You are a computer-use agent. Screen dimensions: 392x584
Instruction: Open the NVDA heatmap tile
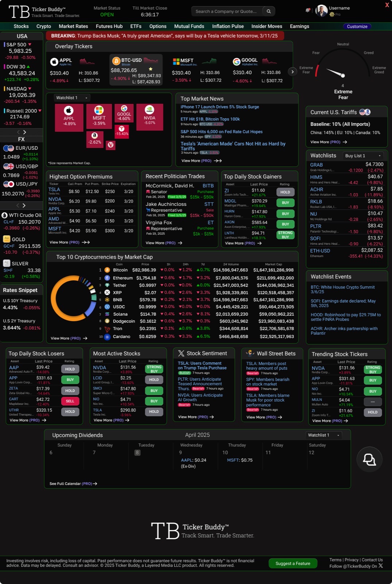click(x=150, y=116)
